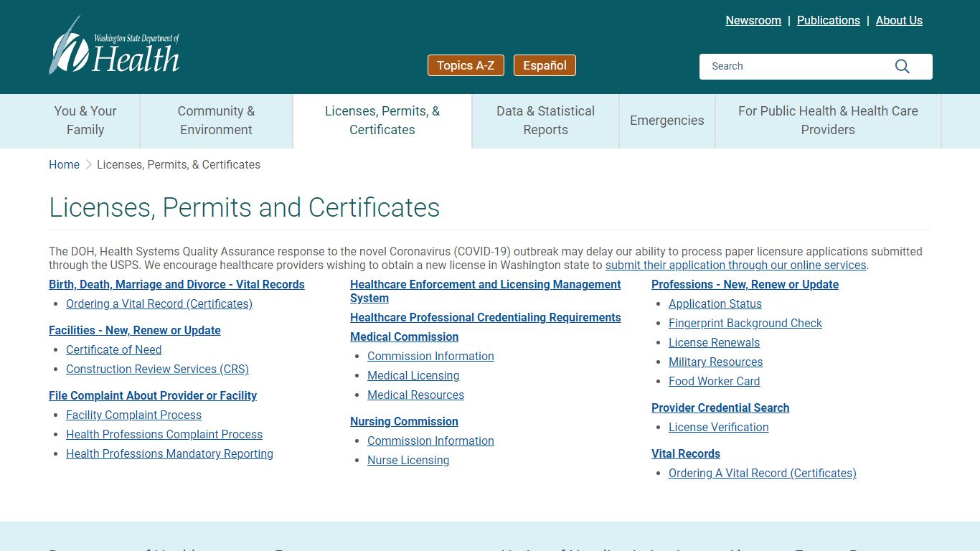Click the search magnifier icon
This screenshot has height=551, width=980.
click(x=903, y=67)
